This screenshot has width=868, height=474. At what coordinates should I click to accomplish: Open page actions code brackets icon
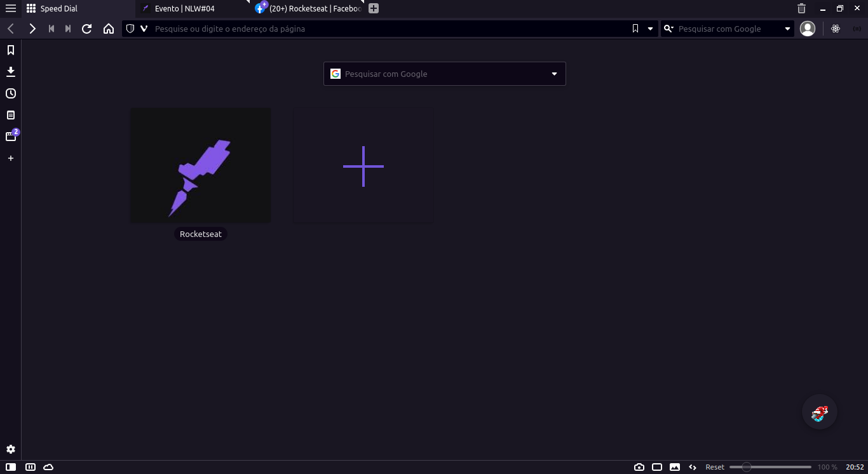pyautogui.click(x=693, y=467)
